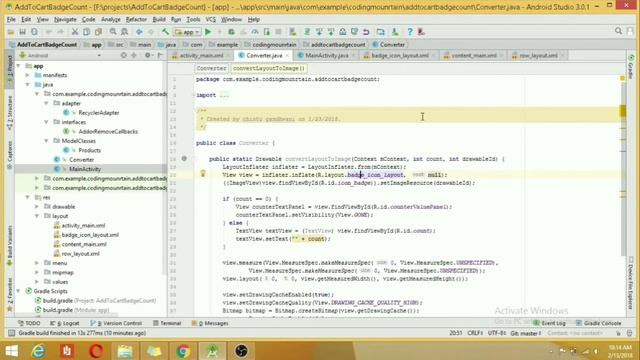Open OBS Studio from taskbar
Screen dimensions: 640x360
click(241, 351)
